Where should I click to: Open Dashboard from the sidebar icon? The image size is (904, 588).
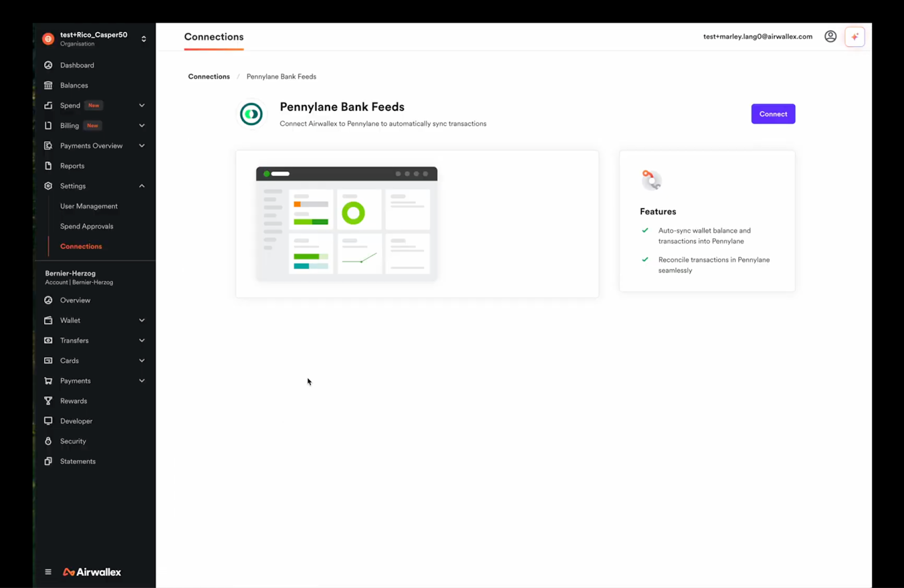tap(49, 66)
